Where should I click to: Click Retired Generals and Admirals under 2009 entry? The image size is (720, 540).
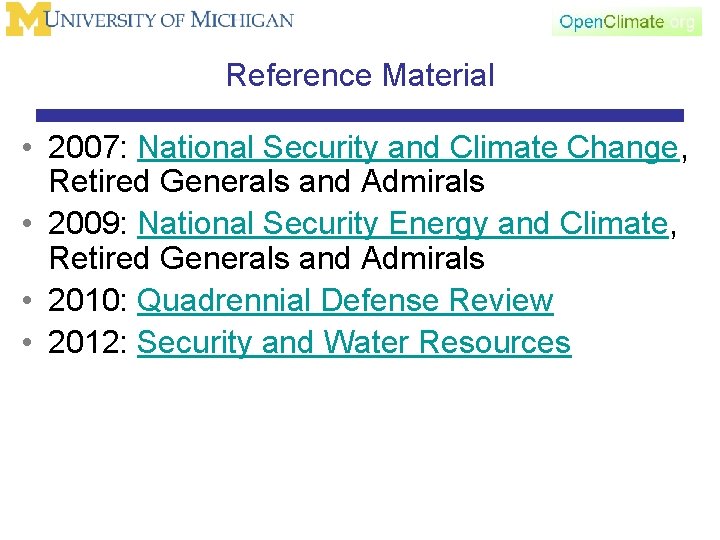pyautogui.click(x=267, y=258)
